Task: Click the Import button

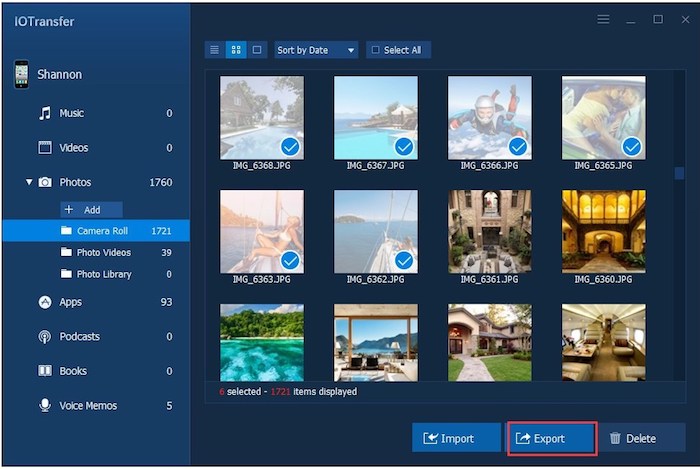Action: pos(457,438)
